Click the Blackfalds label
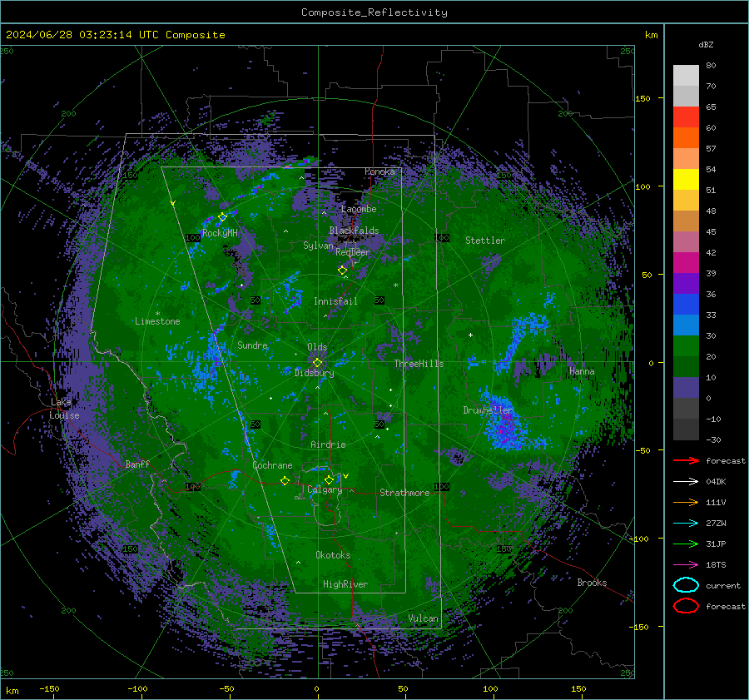The height and width of the screenshot is (700, 749). point(354,231)
